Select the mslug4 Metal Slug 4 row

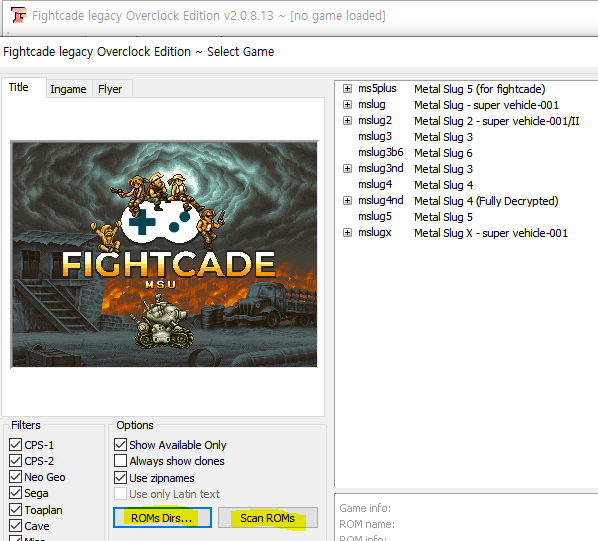tap(415, 185)
